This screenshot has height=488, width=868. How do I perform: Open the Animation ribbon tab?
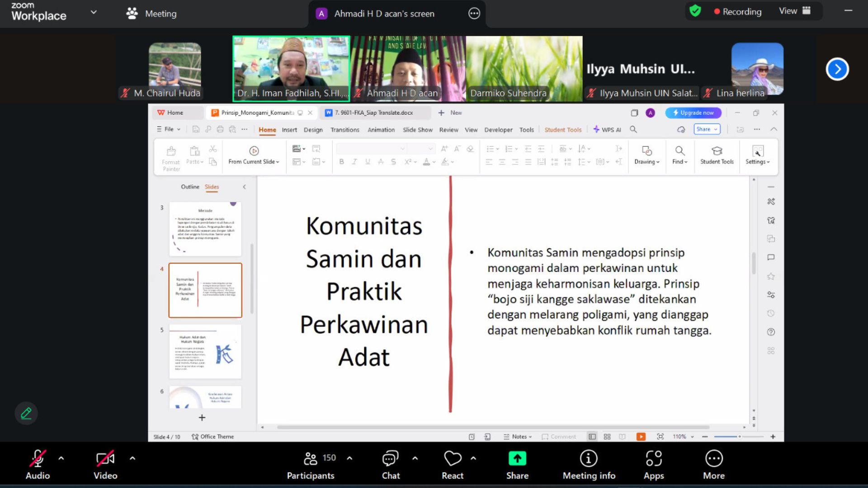tap(381, 130)
